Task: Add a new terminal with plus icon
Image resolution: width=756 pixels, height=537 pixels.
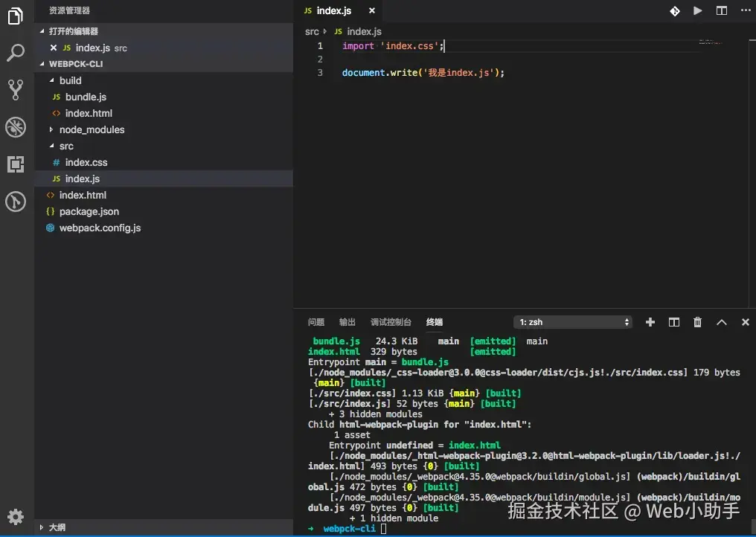Action: (x=650, y=322)
